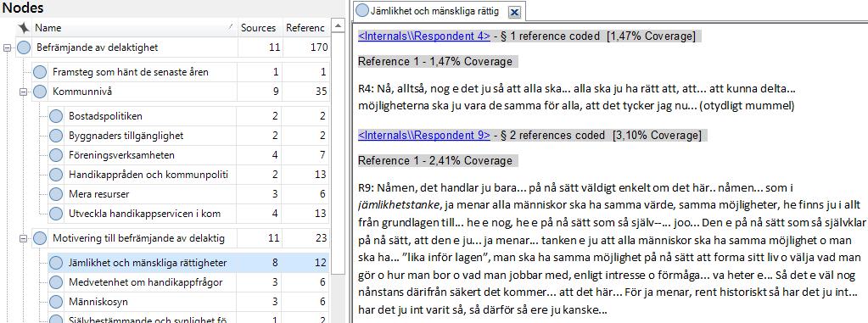
Task: Sort nodes by References column header
Action: point(305,28)
